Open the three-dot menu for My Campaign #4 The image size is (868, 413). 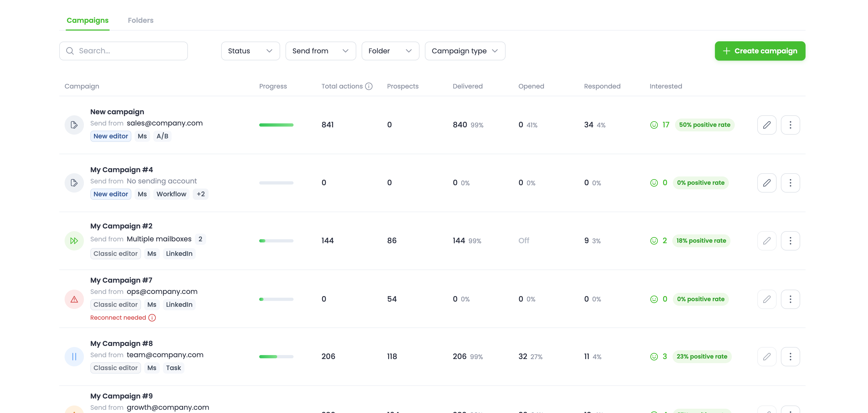pyautogui.click(x=790, y=183)
